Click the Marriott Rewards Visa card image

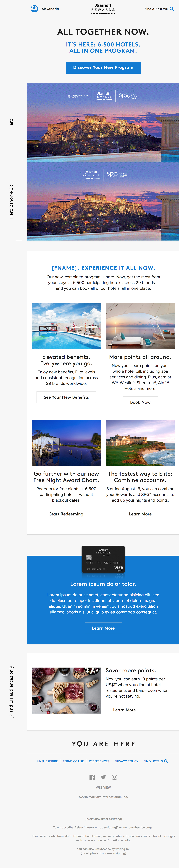[103, 559]
